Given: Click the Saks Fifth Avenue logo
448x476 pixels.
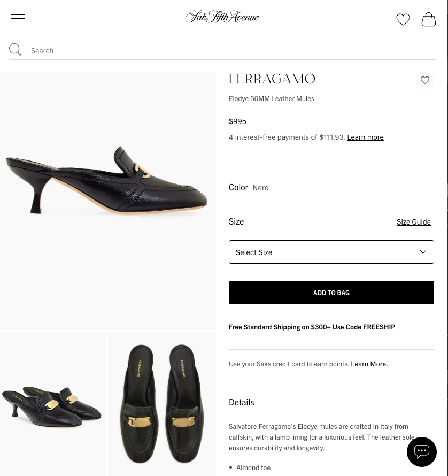Looking at the screenshot, I should click(x=222, y=17).
